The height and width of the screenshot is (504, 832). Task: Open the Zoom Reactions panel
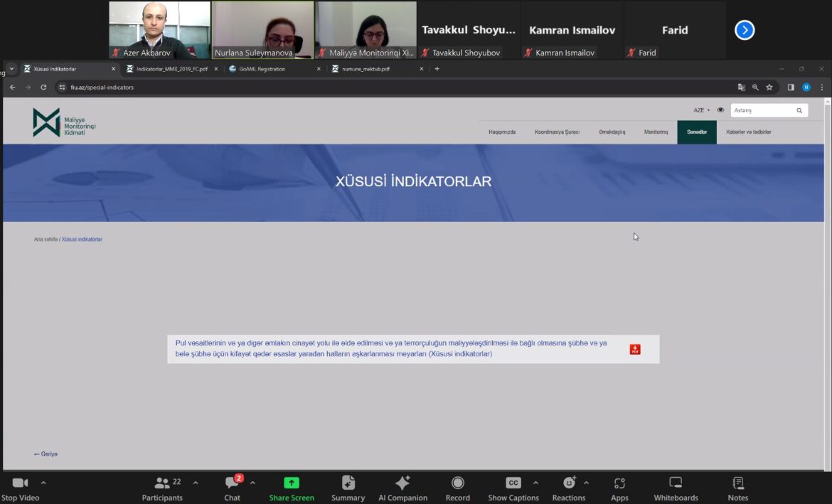(569, 483)
